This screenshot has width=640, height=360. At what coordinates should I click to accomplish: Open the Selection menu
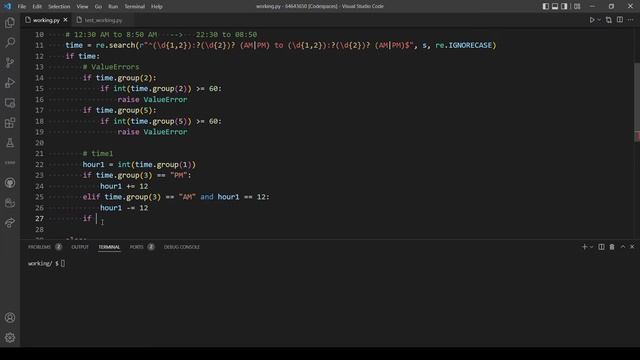(x=59, y=7)
